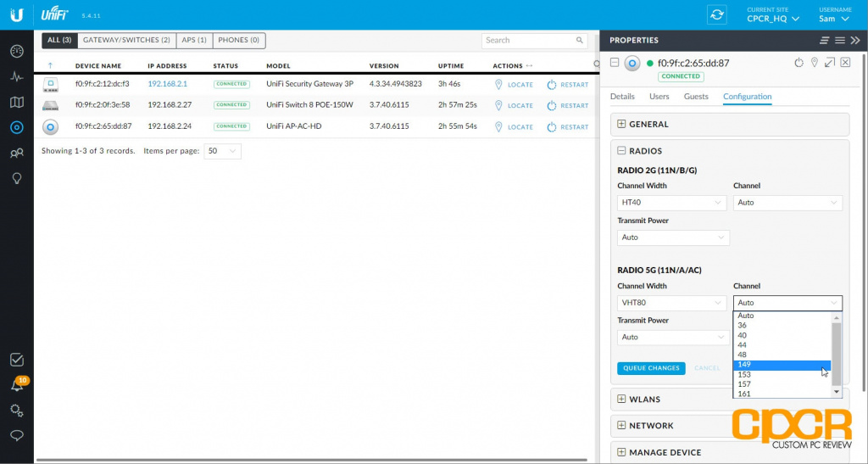Click the Queue Changes button
The width and height of the screenshot is (868, 464).
tap(651, 368)
